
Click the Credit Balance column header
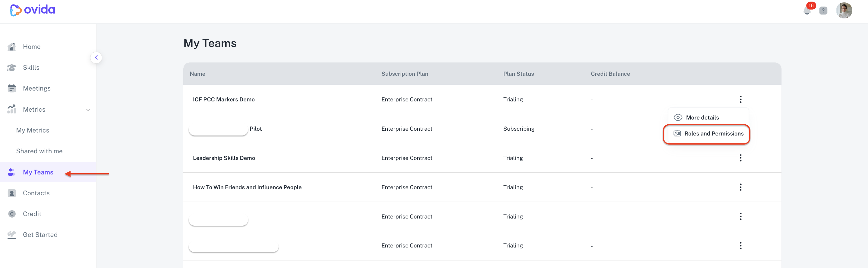point(610,74)
